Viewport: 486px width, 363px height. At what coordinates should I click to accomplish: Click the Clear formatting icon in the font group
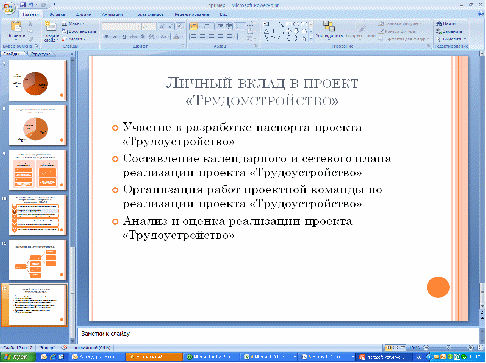pyautogui.click(x=180, y=26)
